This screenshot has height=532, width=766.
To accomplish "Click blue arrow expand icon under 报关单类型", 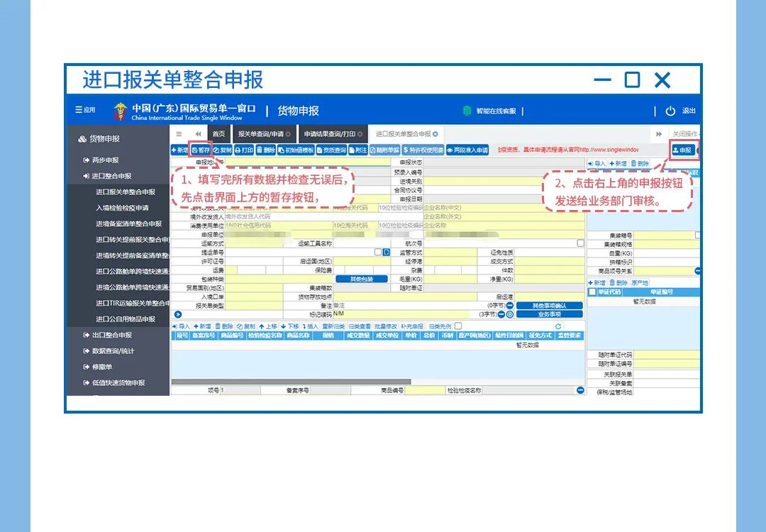I will [178, 314].
